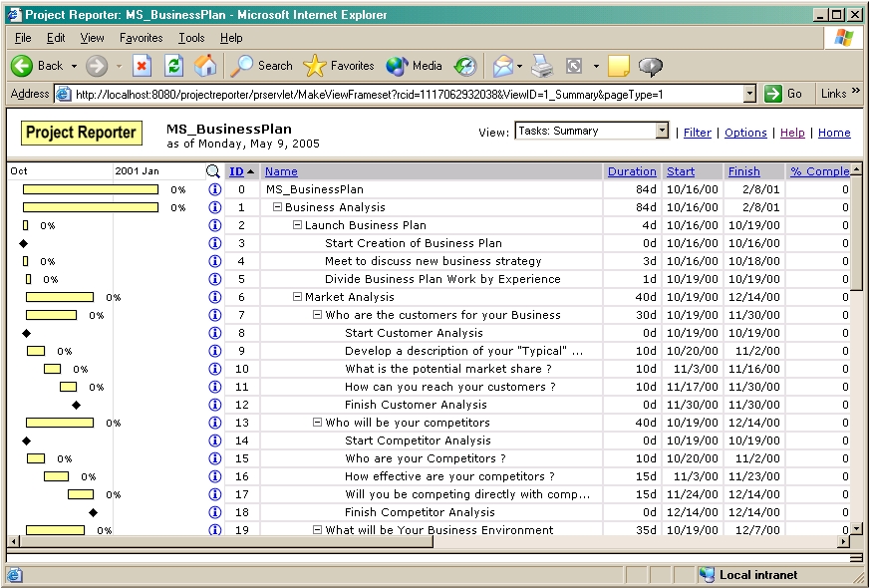Open info icon for Who will be your competitors
The width and height of the screenshot is (870, 588).
click(214, 423)
